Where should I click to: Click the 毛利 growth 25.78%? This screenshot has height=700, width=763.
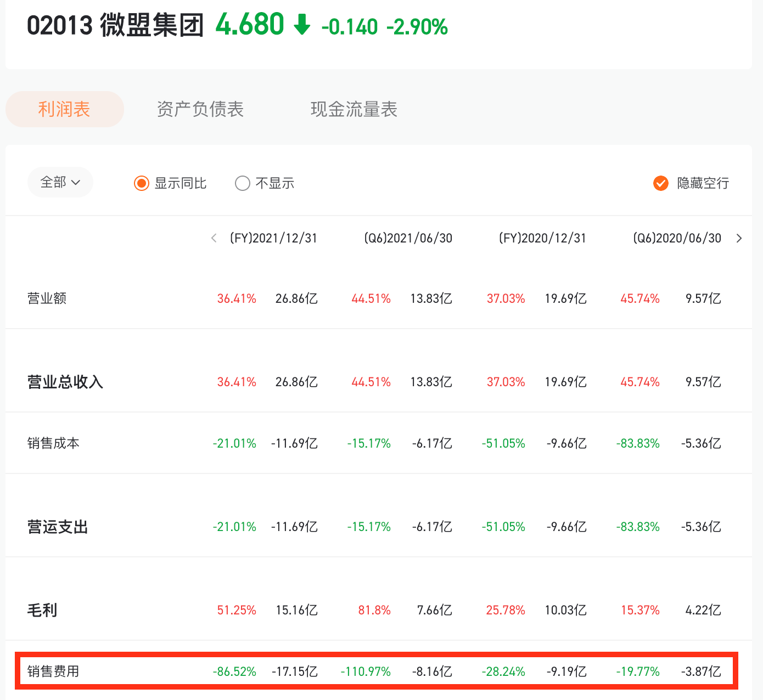(506, 610)
